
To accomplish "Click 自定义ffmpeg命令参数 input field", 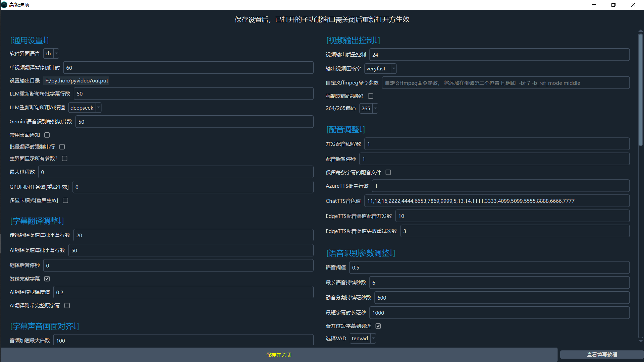I will coord(505,83).
